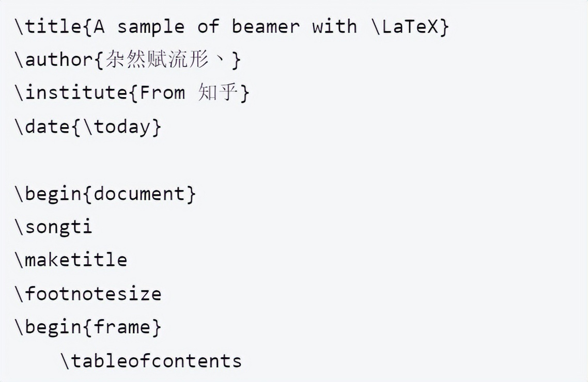Click the \author command
The width and height of the screenshot is (588, 382).
[54, 59]
